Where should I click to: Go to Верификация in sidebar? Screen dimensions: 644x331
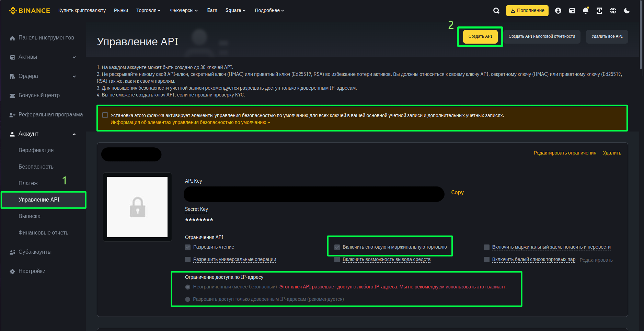click(36, 150)
